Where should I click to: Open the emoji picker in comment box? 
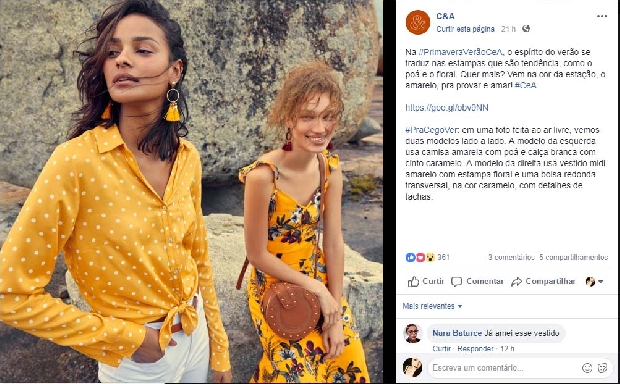click(x=587, y=368)
